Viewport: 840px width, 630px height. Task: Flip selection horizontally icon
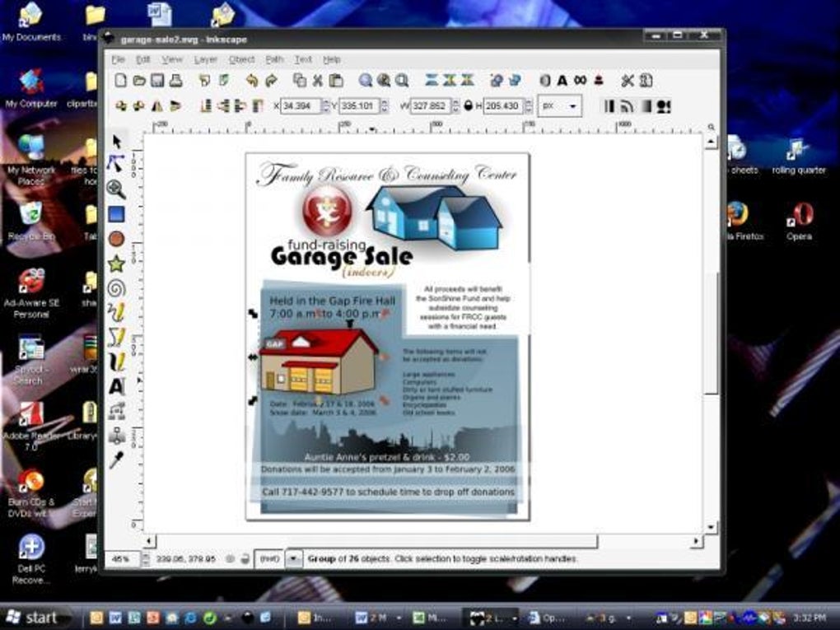(x=157, y=106)
